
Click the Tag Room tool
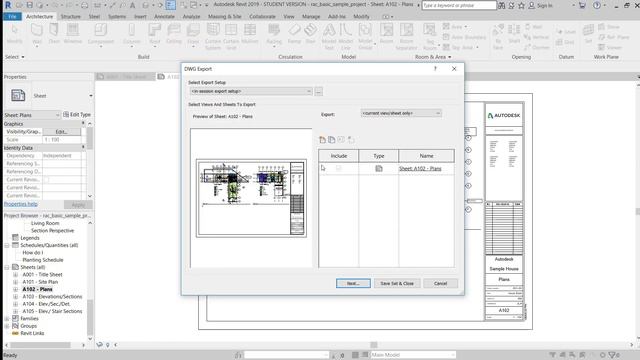(x=430, y=36)
